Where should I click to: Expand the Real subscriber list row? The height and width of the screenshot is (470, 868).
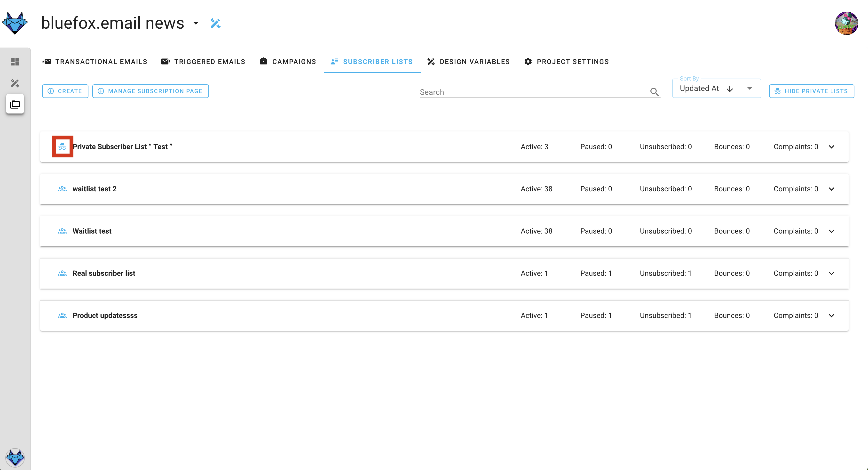point(831,273)
